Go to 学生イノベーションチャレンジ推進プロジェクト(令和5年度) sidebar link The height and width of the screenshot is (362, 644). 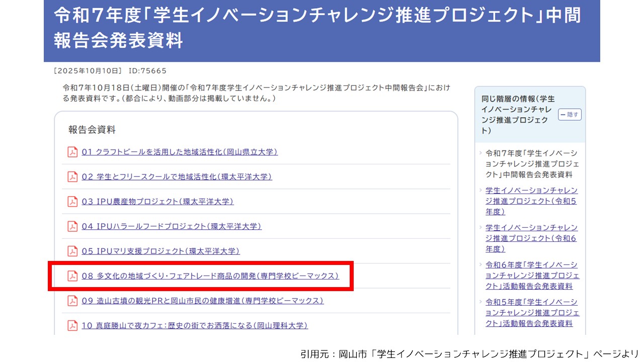coord(531,201)
